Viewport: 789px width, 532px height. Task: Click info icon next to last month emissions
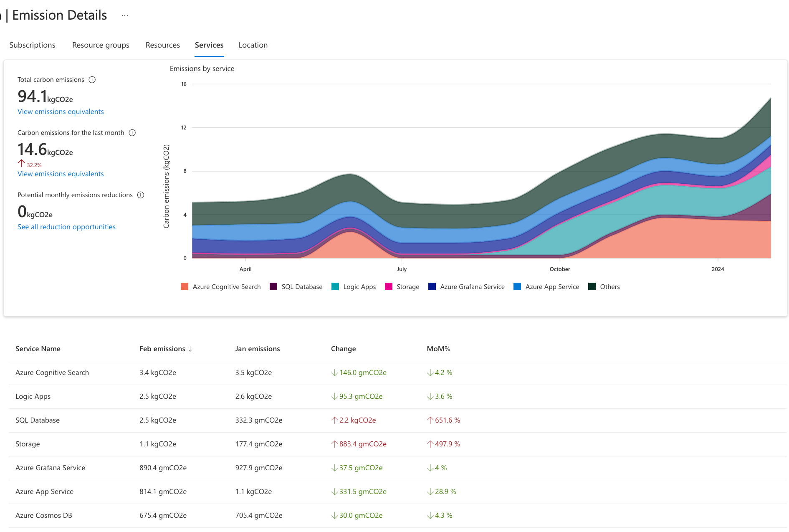132,133
